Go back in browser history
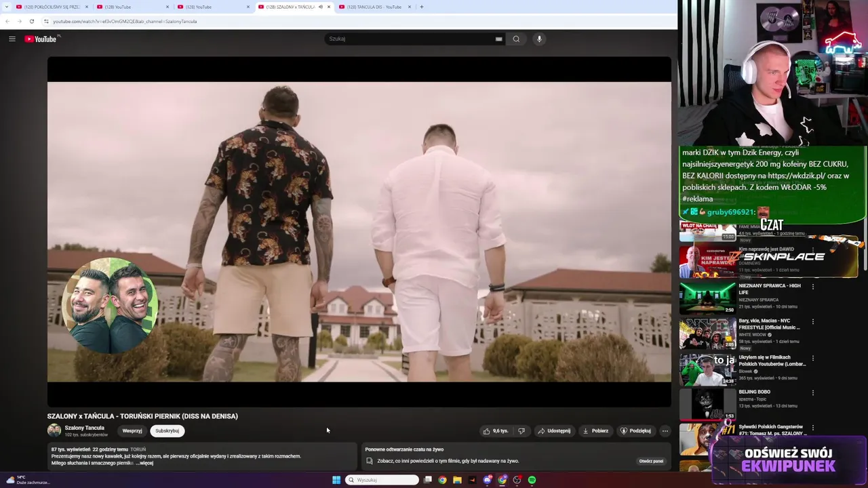 point(7,21)
